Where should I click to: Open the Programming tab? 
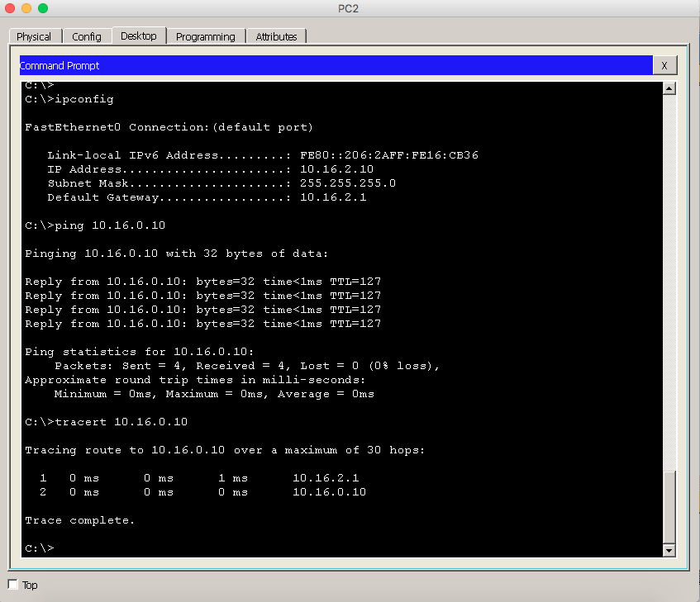pos(207,36)
